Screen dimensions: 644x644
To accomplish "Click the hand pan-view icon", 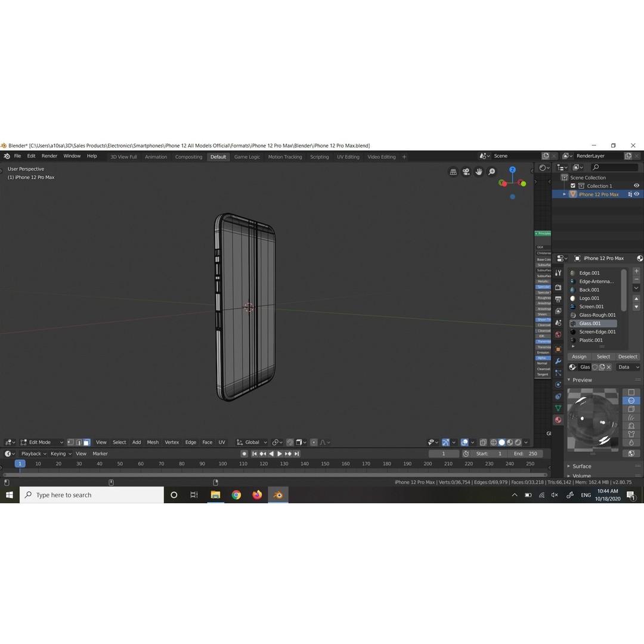I will [479, 172].
